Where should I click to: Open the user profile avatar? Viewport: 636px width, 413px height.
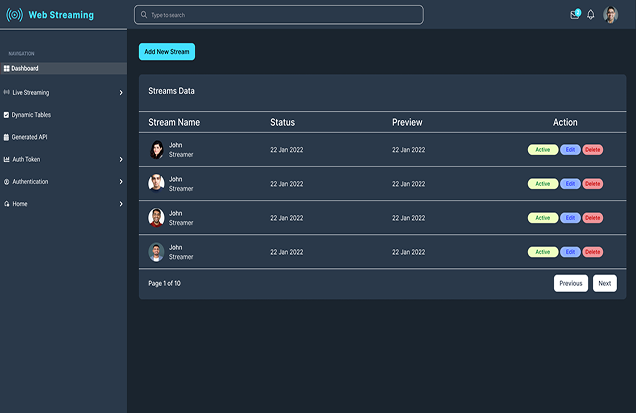[610, 15]
